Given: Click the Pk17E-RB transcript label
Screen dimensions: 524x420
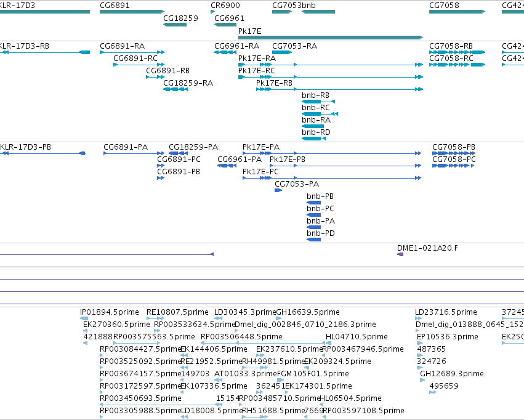Looking at the screenshot, I should [275, 83].
